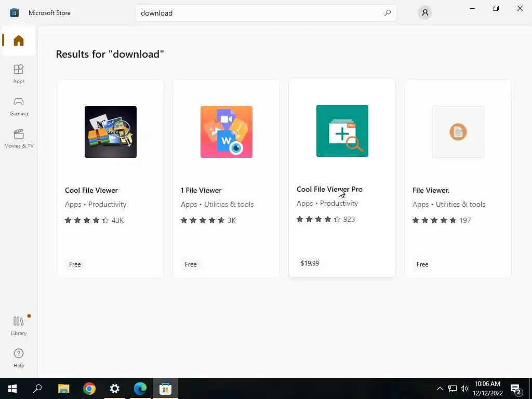Open Microsoft Edge from taskbar
The height and width of the screenshot is (399, 532).
tap(140, 389)
